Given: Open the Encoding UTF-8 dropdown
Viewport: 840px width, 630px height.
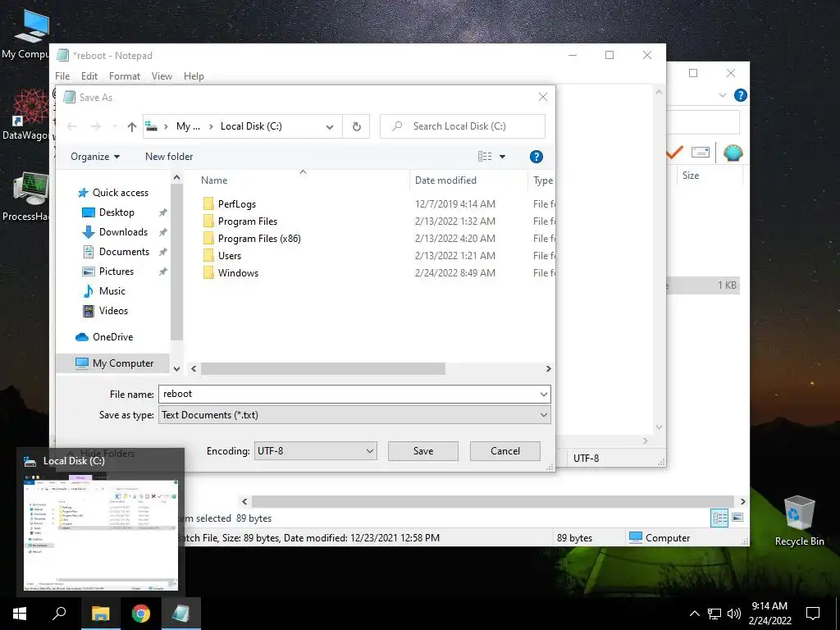Looking at the screenshot, I should click(316, 451).
